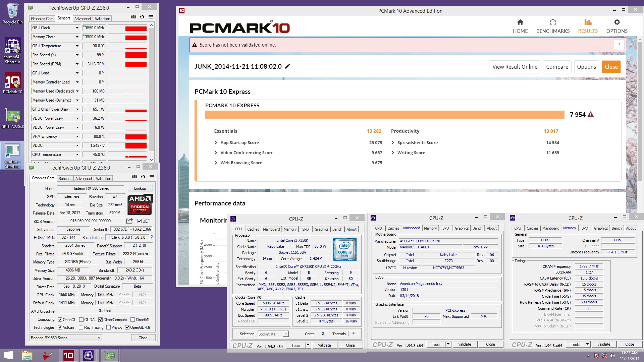Open the GPU-Z.2.36.0 desktop icon
Viewport: 644px width, 362px height.
tap(12, 118)
